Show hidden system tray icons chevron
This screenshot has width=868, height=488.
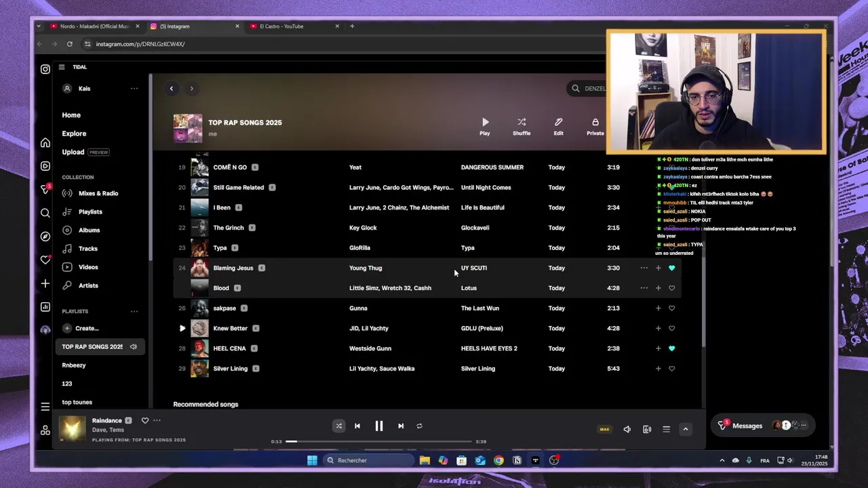722,460
